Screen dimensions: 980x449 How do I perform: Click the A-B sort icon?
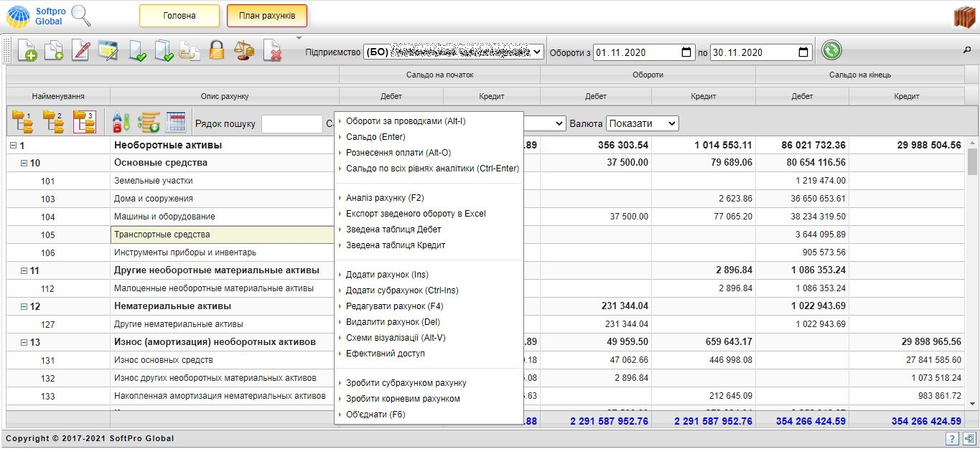(x=121, y=123)
